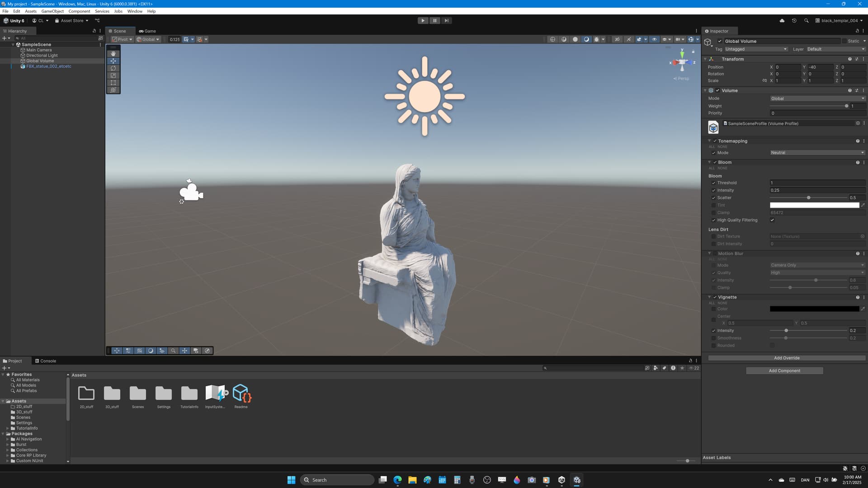Image resolution: width=868 pixels, height=488 pixels.
Task: Switch to the Game tab
Action: pos(147,31)
